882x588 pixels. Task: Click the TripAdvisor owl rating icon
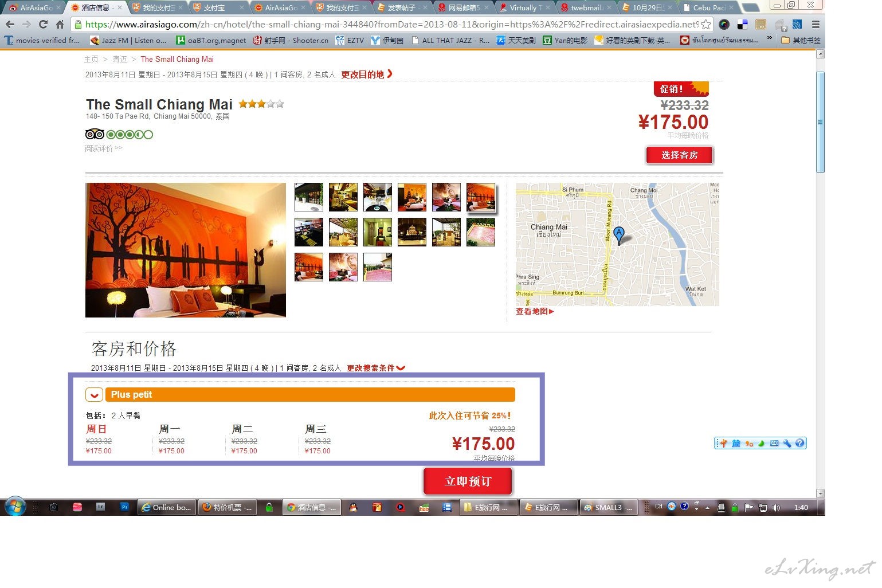(x=95, y=135)
